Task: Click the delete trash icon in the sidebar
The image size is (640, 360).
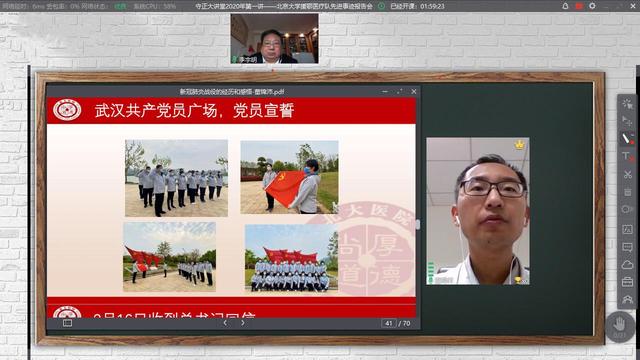Action: click(x=627, y=192)
